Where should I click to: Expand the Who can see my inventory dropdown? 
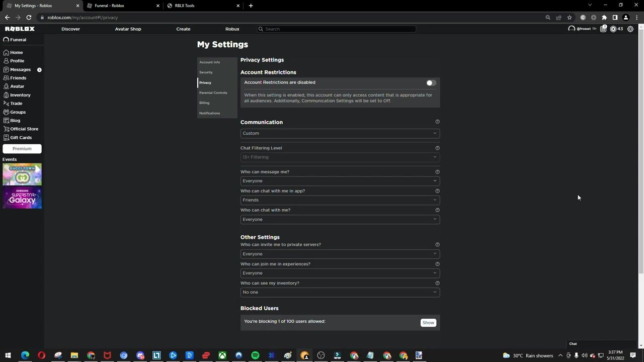point(340,292)
